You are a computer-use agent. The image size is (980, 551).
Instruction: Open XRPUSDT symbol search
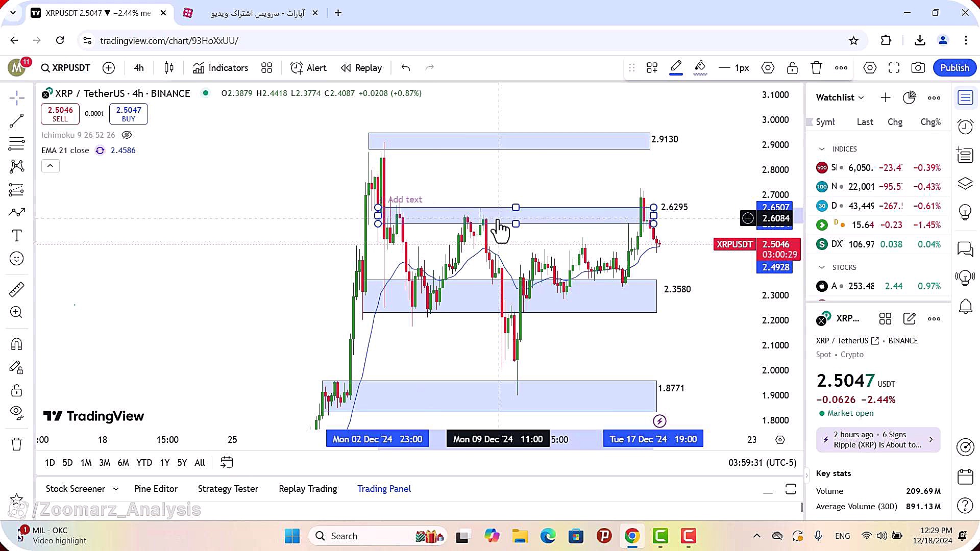66,68
